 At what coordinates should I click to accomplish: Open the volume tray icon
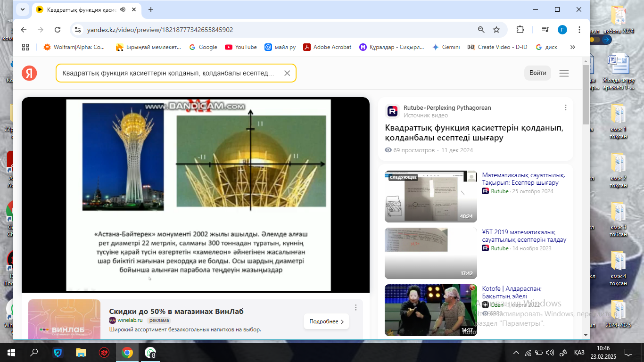(x=550, y=352)
